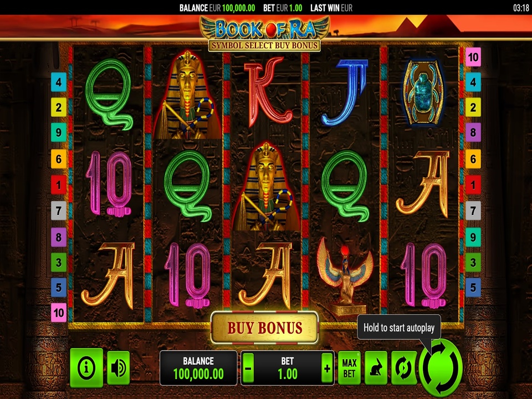Image resolution: width=532 pixels, height=399 pixels.
Task: Open the info paytable icon
Action: [86, 367]
